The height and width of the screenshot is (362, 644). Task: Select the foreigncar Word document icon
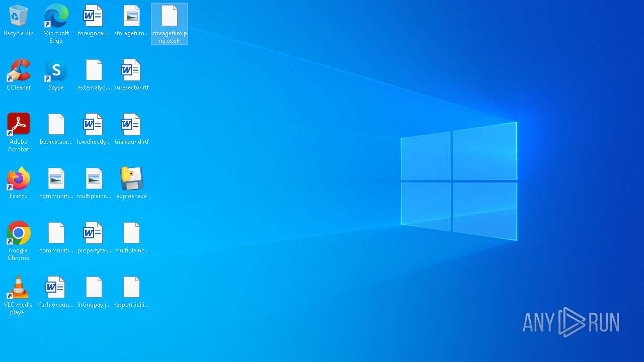click(94, 21)
